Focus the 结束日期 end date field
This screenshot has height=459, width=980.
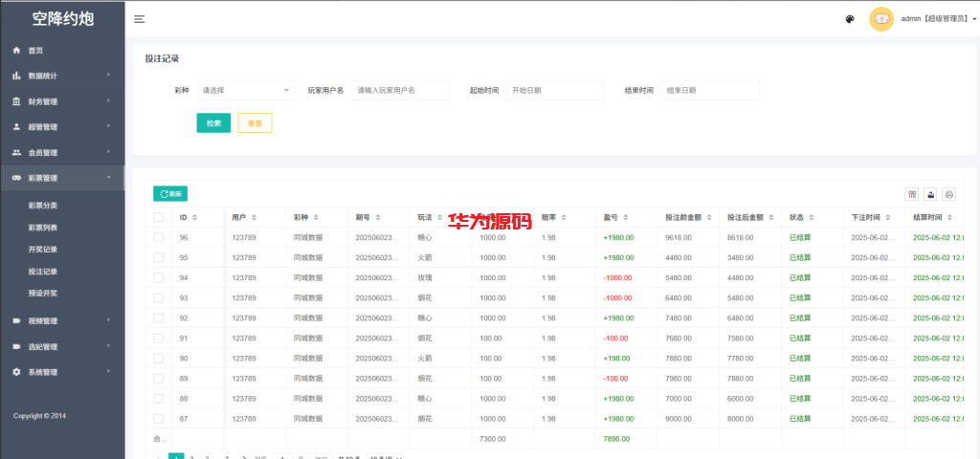point(710,90)
